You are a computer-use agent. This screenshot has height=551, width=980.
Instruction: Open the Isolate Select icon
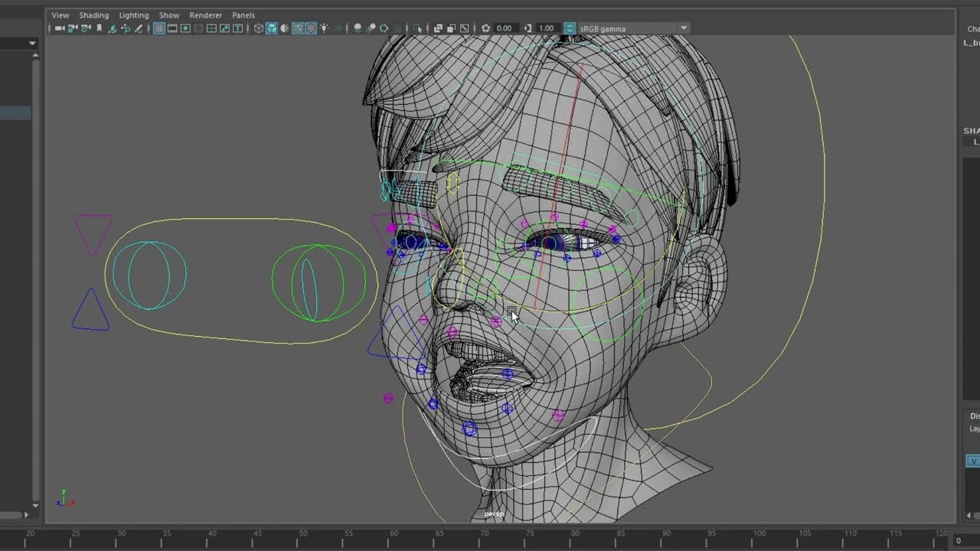(x=418, y=28)
